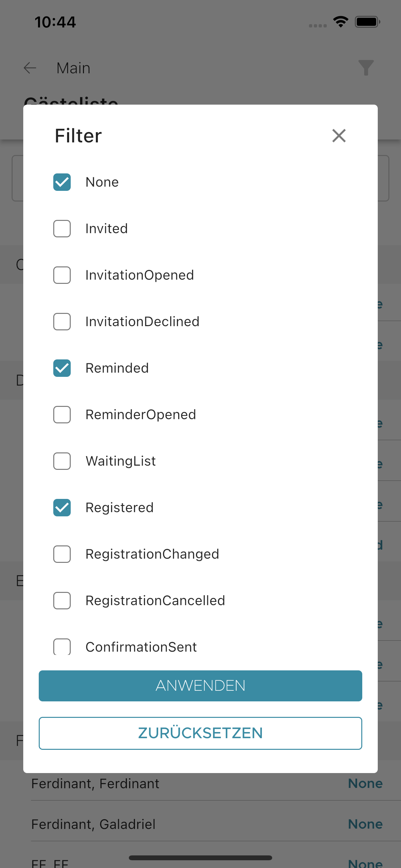401x868 pixels.
Task: Tap the Wi-Fi status icon
Action: [x=341, y=22]
